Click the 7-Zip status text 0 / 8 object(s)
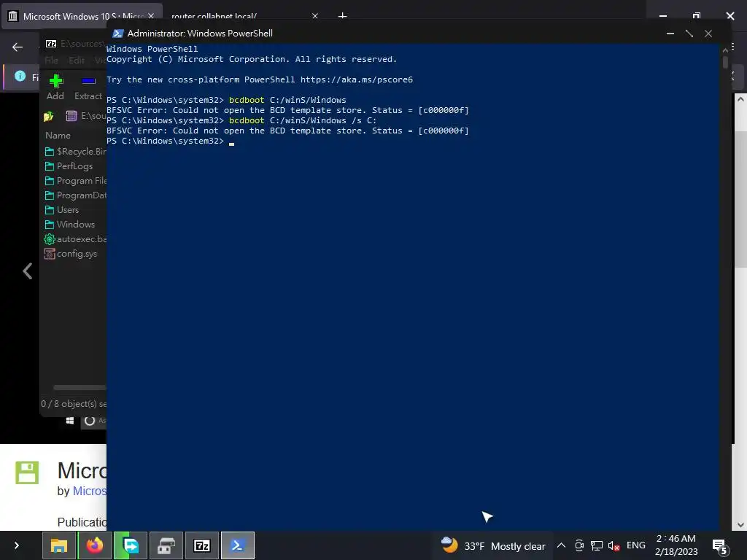Viewport: 747px width, 560px height. tap(74, 404)
